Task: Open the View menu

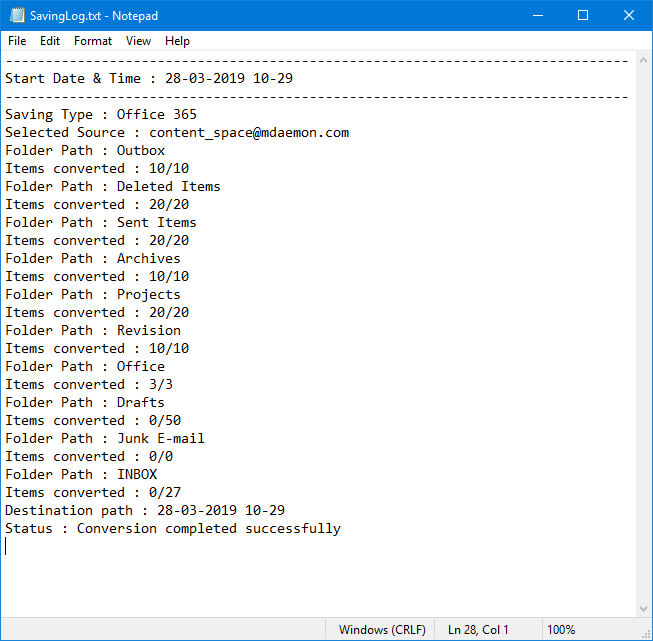Action: click(138, 41)
